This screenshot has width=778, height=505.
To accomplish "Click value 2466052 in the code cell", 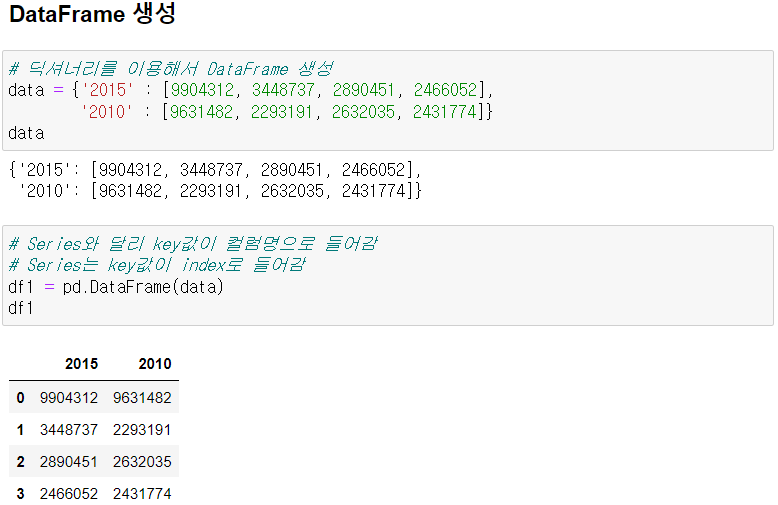I will coord(445,90).
